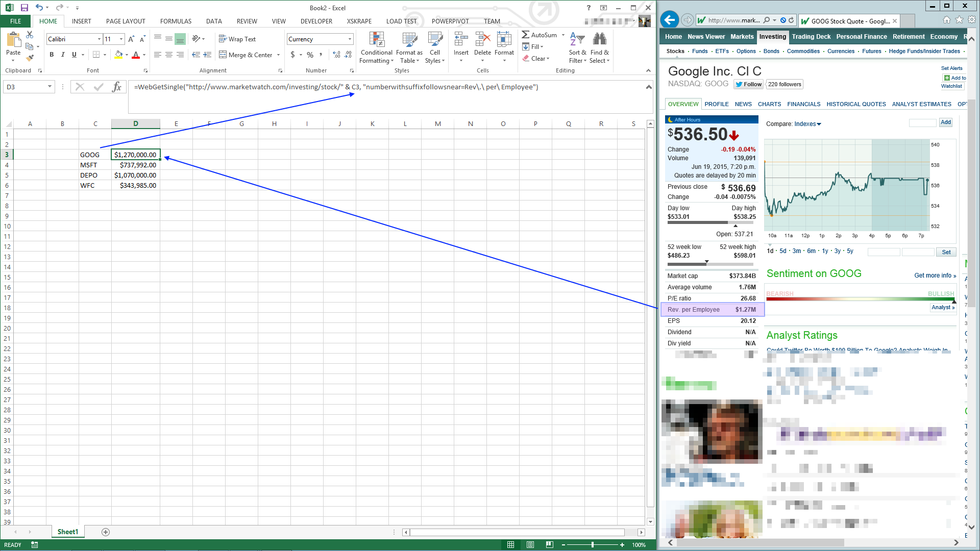Click the zoom slider in Excel status bar
Viewport: 980px width, 551px height.
click(592, 545)
